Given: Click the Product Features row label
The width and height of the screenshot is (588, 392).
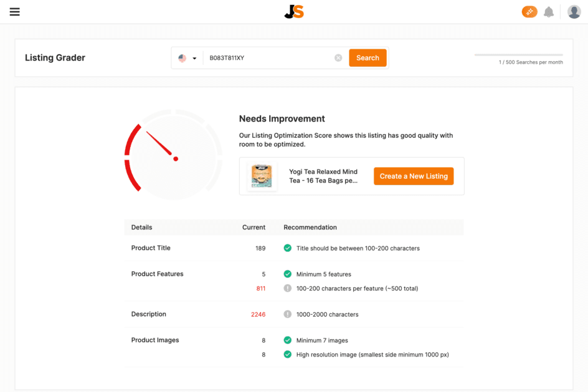Looking at the screenshot, I should click(157, 274).
